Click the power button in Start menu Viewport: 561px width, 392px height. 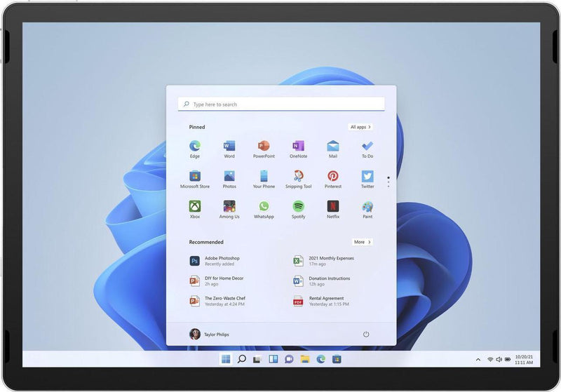(366, 334)
